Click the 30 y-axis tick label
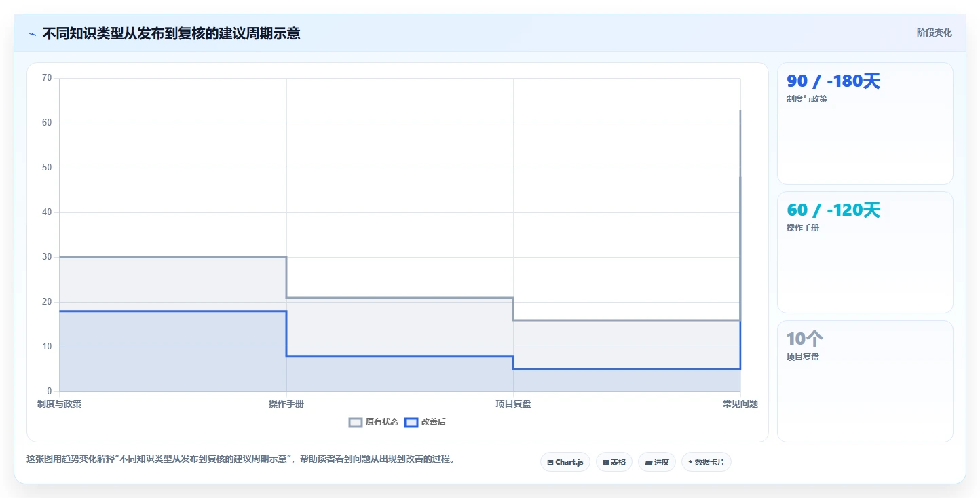 pos(47,257)
